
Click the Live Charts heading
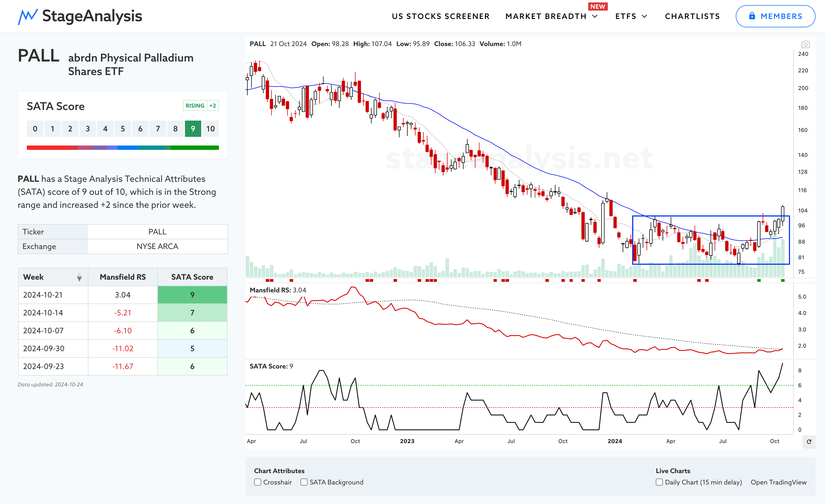pyautogui.click(x=673, y=471)
